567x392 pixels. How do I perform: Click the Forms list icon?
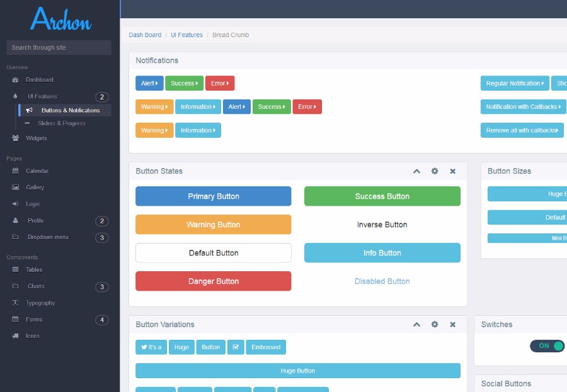tap(15, 320)
